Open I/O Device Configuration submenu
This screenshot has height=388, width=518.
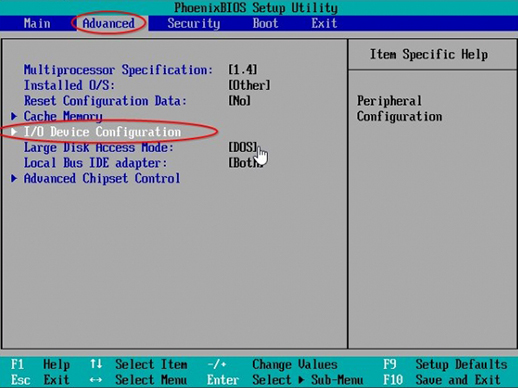102,132
